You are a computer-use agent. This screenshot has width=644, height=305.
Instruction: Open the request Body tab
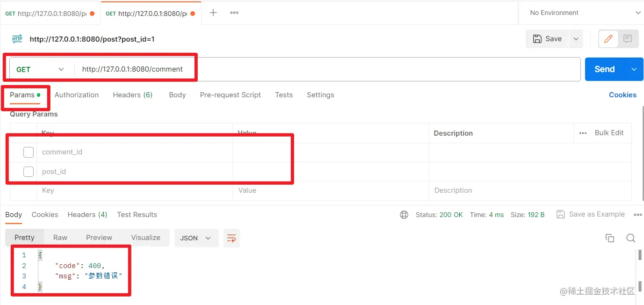(177, 95)
